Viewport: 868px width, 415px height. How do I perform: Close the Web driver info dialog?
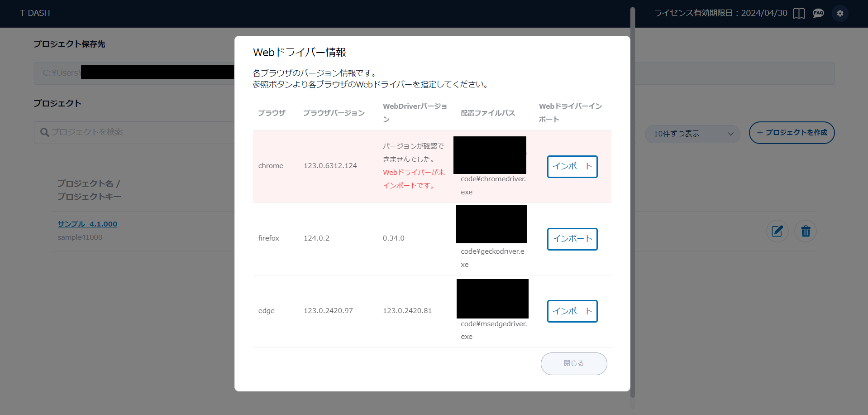tap(573, 364)
